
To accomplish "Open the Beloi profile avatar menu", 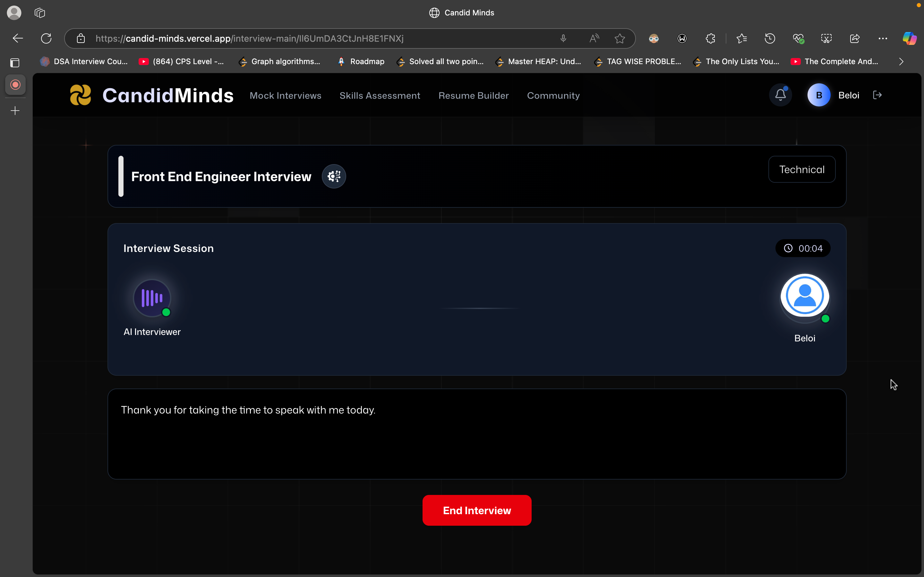I will pos(819,95).
